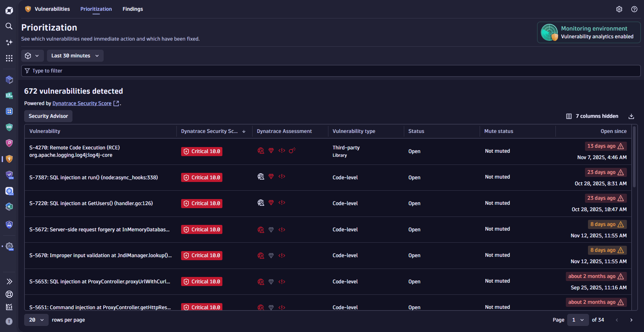Expand the collapsed sidebar with double-chevron icon
The image size is (644, 332).
(x=9, y=282)
